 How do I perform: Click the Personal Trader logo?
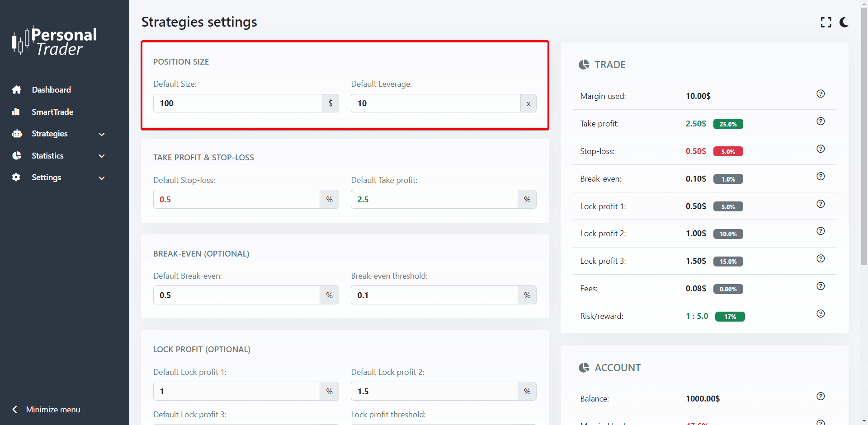pyautogui.click(x=55, y=41)
